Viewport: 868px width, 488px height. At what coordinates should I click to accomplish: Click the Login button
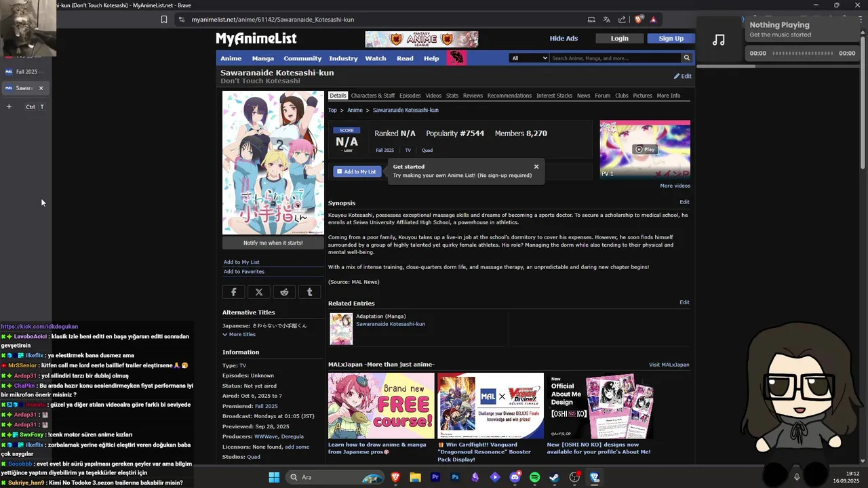point(619,39)
